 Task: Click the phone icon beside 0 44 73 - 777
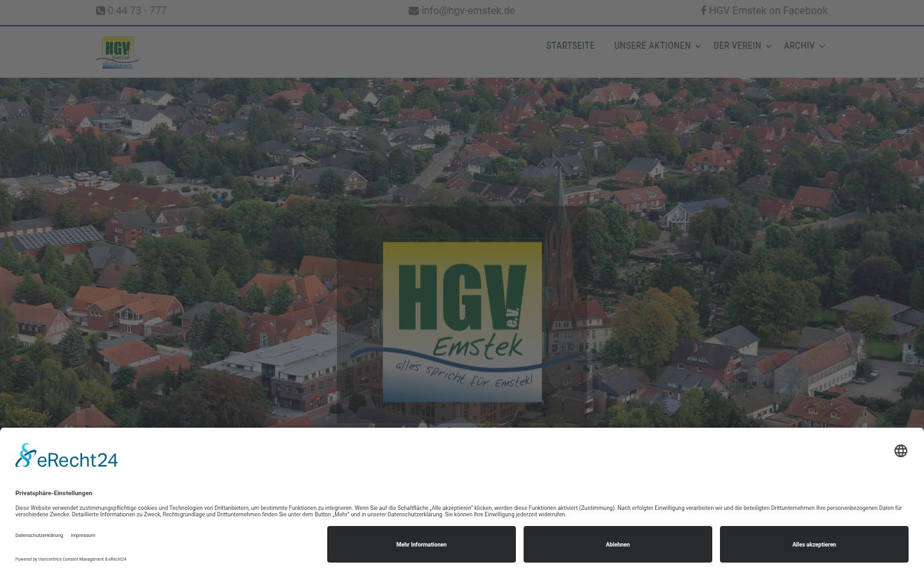(x=101, y=11)
